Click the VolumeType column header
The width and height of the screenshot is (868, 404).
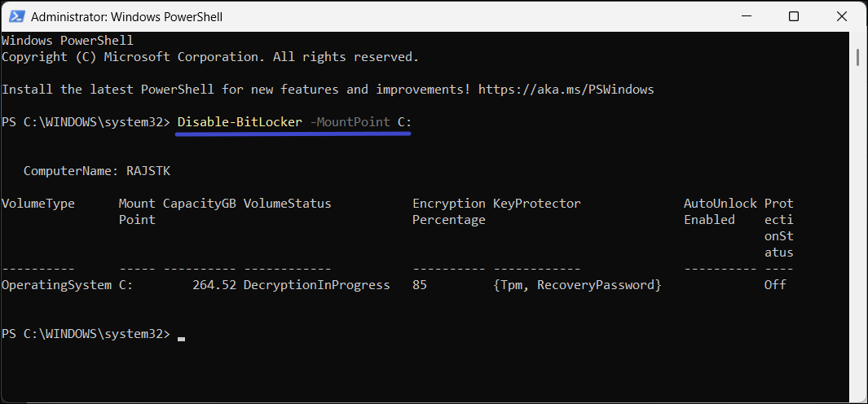(38, 204)
